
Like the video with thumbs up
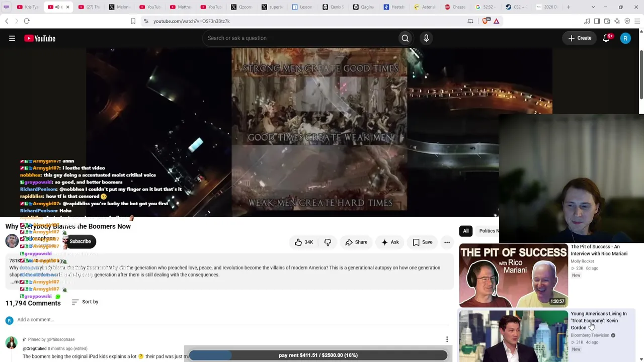click(304, 242)
